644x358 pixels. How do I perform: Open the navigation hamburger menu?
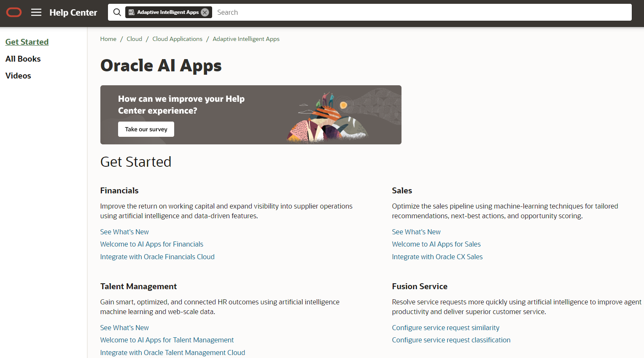pyautogui.click(x=36, y=12)
